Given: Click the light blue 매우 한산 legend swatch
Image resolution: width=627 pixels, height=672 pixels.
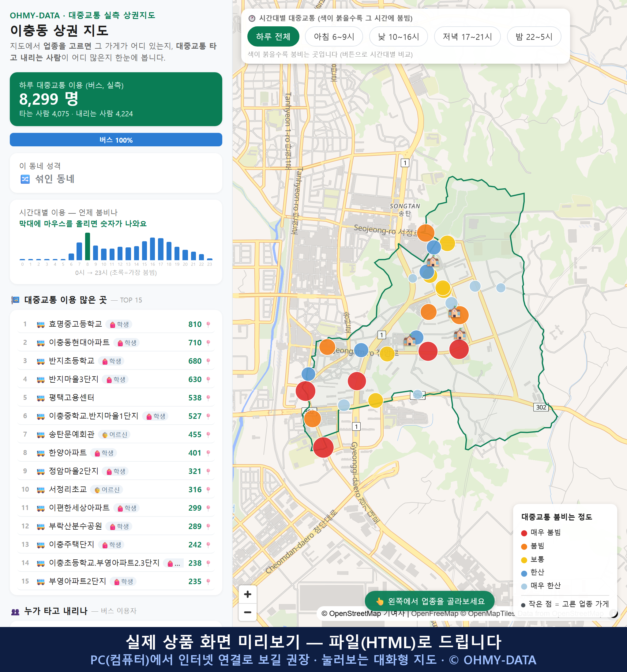Looking at the screenshot, I should (x=524, y=587).
